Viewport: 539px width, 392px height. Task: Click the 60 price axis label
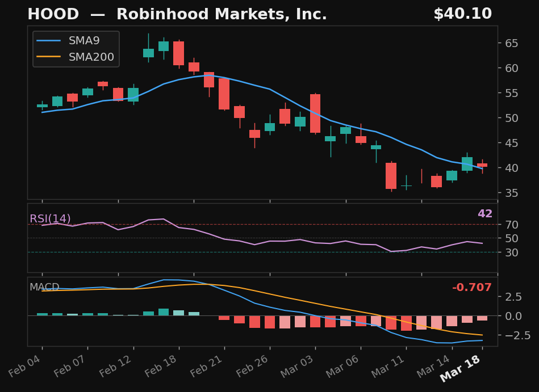pos(512,68)
